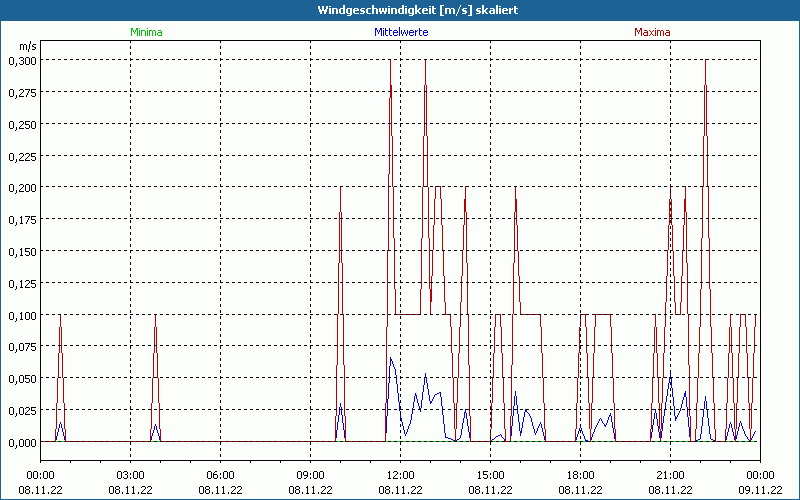
Task: Click the 08.11.22 date under 21:00
Action: [670, 490]
